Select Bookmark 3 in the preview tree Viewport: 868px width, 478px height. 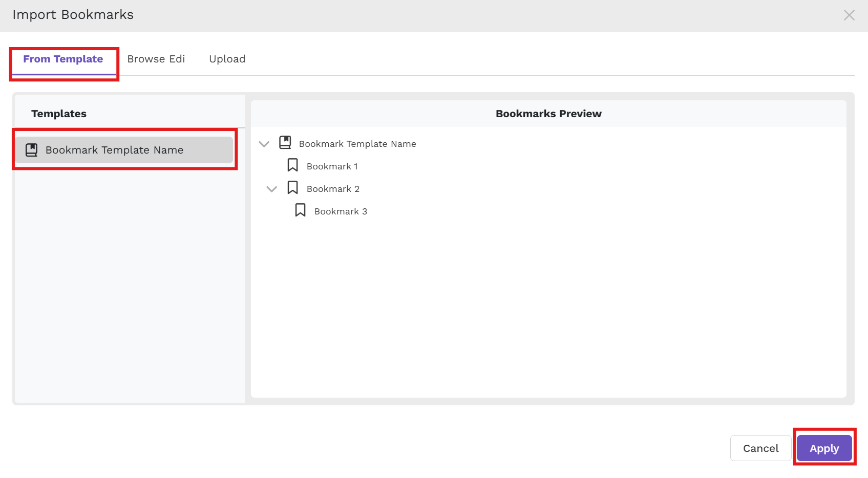[340, 211]
